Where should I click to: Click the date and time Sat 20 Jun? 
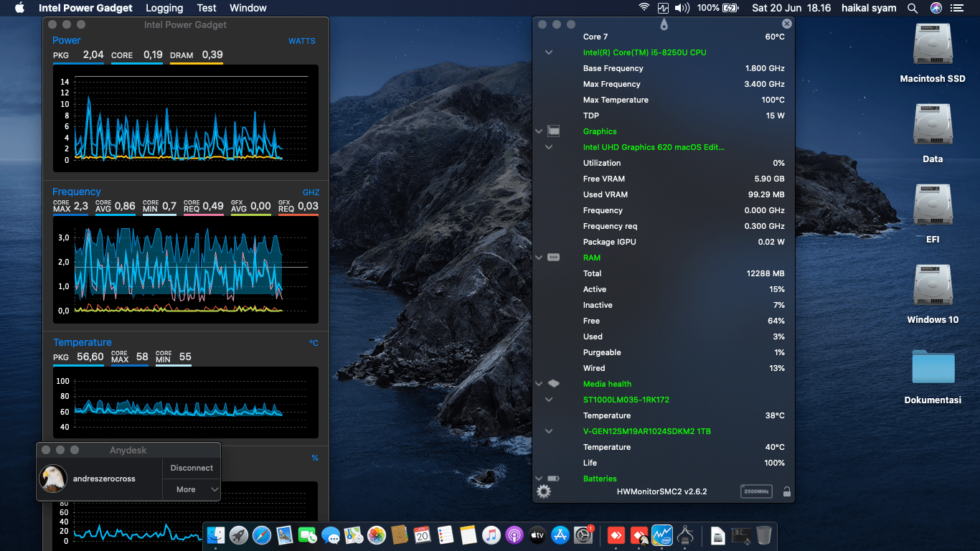point(791,8)
